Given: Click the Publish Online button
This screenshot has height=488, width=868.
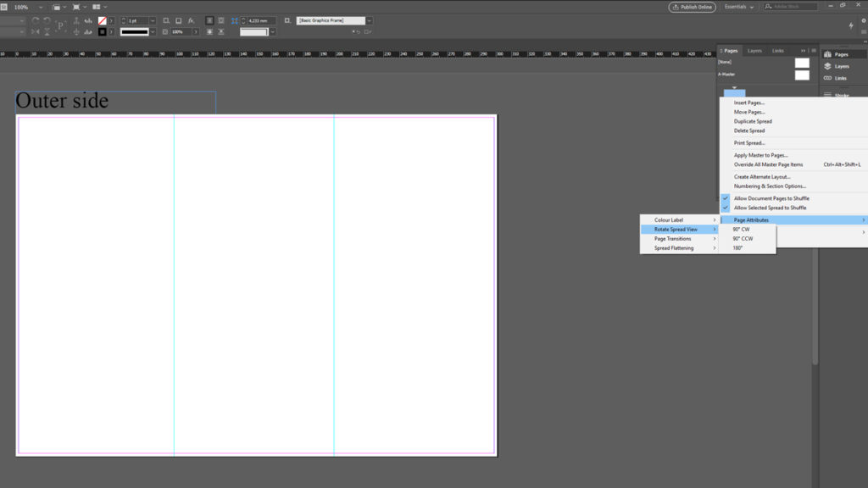Looking at the screenshot, I should [692, 6].
